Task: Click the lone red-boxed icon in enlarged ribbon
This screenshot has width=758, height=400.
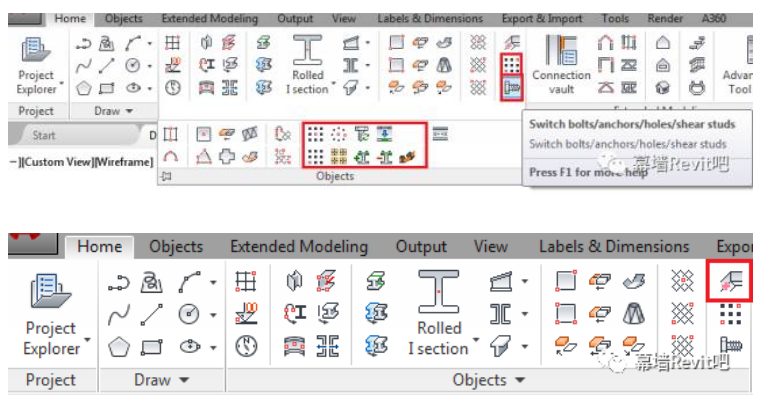Action: click(729, 284)
